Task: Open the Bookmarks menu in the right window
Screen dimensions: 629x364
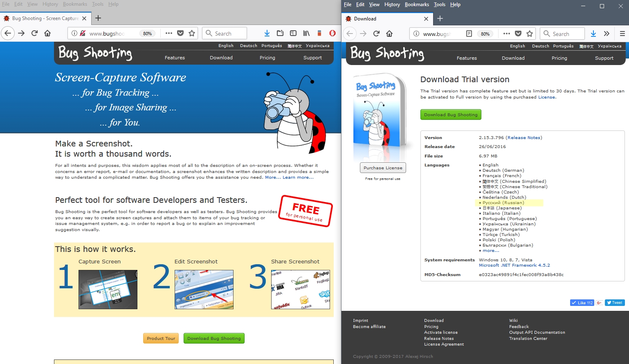Action: coord(417,4)
